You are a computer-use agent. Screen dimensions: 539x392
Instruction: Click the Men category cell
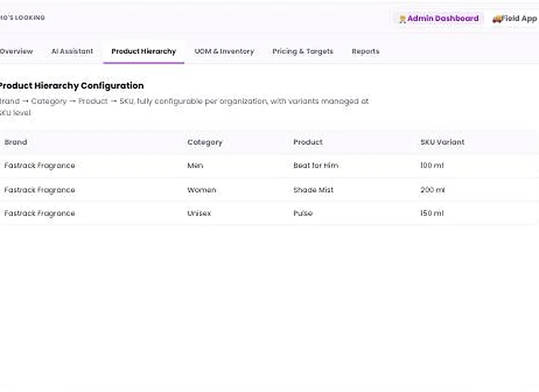coord(195,165)
